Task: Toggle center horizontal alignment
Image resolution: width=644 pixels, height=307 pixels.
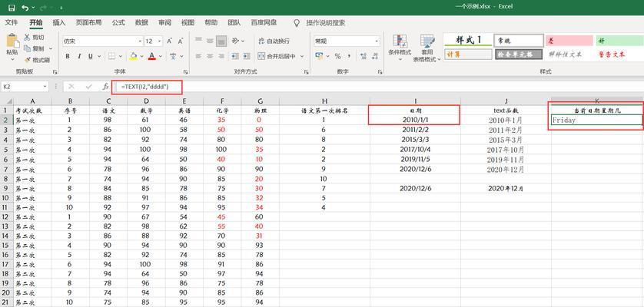Action: click(210, 56)
